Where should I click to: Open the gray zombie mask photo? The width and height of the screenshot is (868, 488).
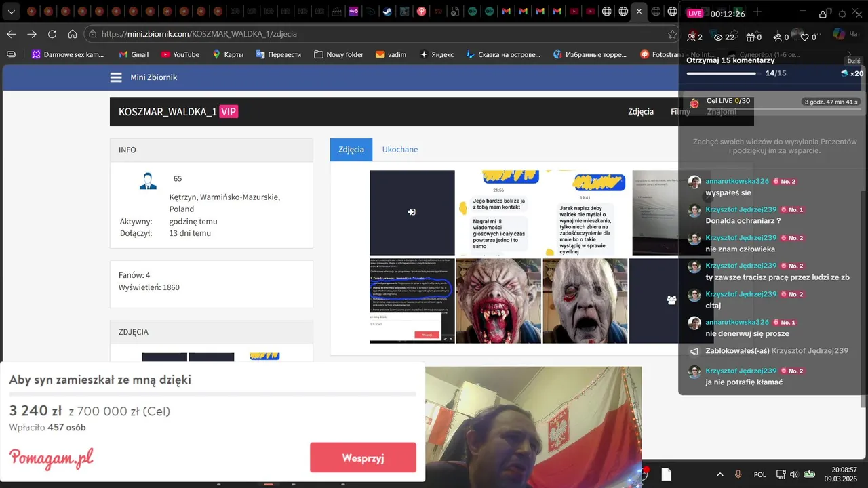click(x=585, y=300)
